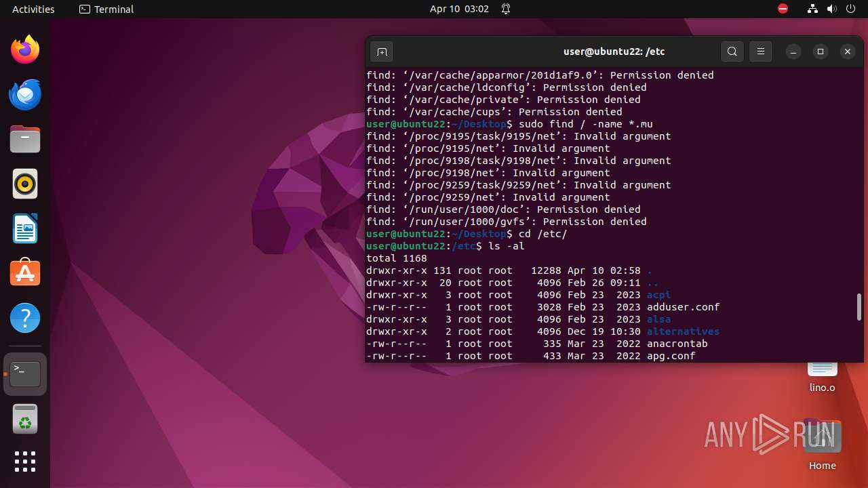Image resolution: width=868 pixels, height=488 pixels.
Task: Open the Files manager in dock
Action: pos(25,139)
